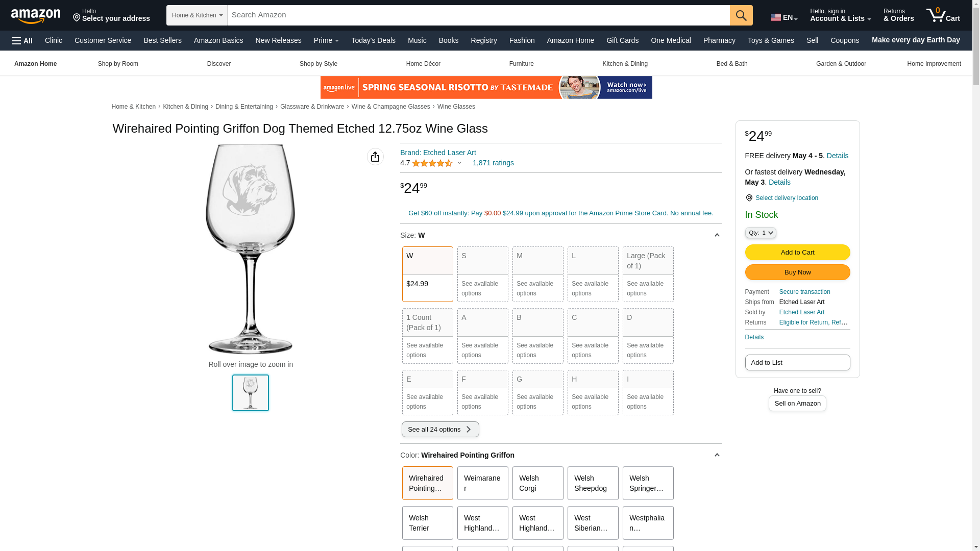Open the All hamburger menu
Screen dimensions: 980x551
point(22,41)
